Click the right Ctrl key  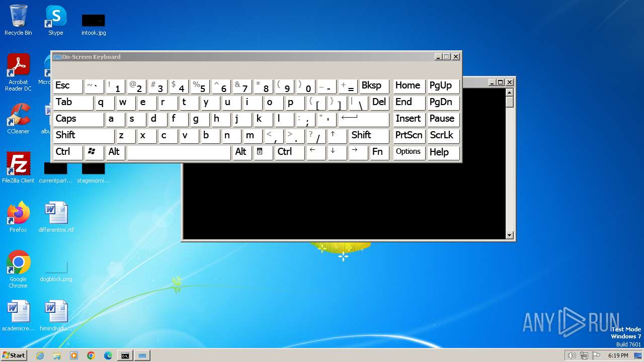290,152
